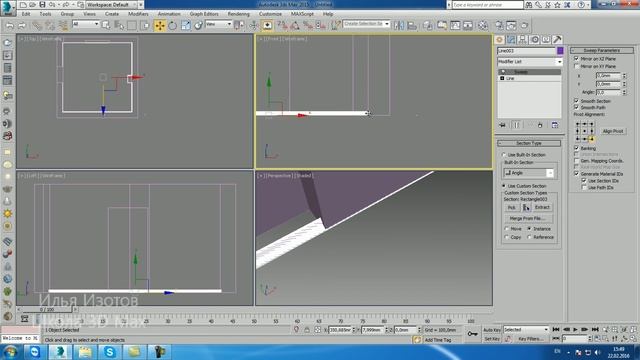
Task: Click Go to Start playback button
Action: (556, 329)
